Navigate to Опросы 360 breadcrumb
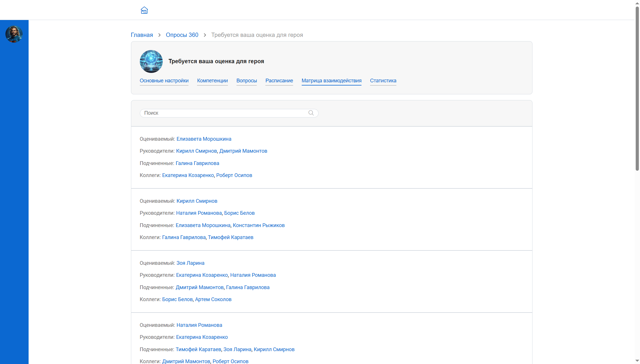640x364 pixels. [x=182, y=35]
